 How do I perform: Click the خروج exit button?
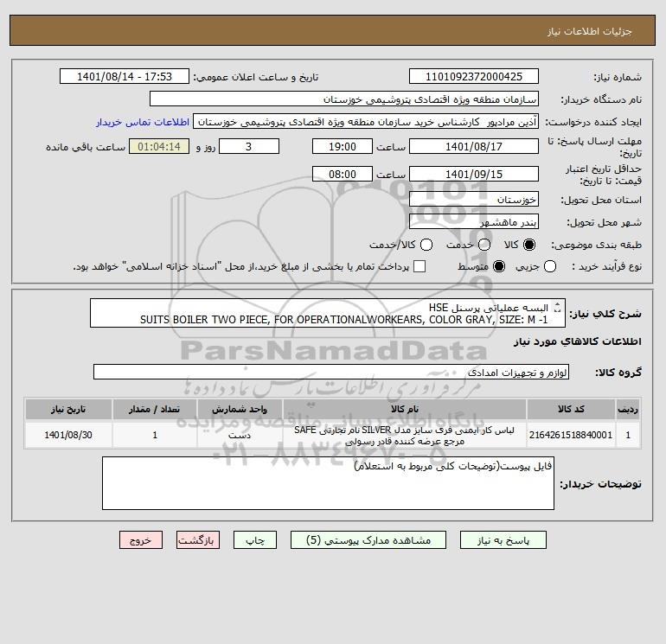(141, 540)
